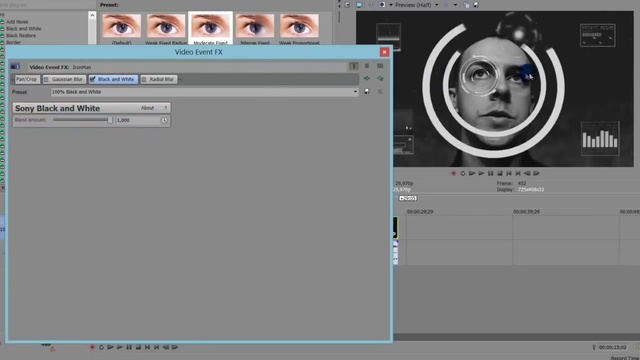
Task: Click the preview on external monitor icon
Action: [359, 5]
